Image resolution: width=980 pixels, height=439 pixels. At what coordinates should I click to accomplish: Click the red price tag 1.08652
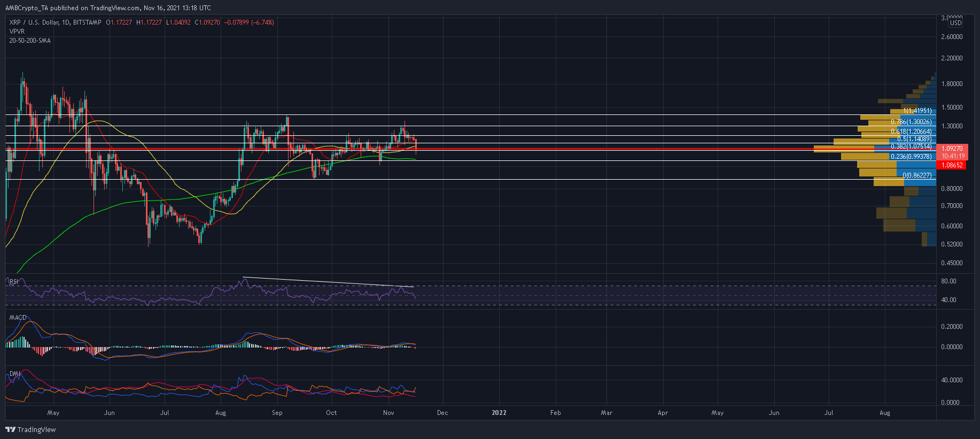(952, 165)
